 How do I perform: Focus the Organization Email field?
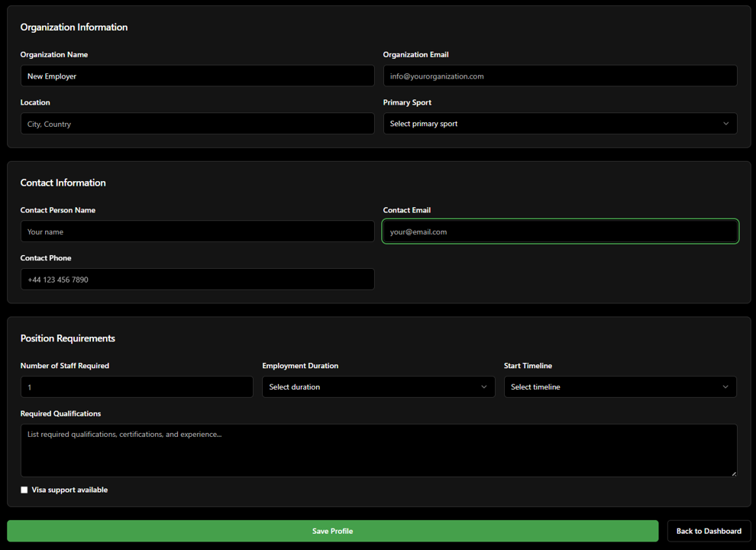tap(560, 76)
